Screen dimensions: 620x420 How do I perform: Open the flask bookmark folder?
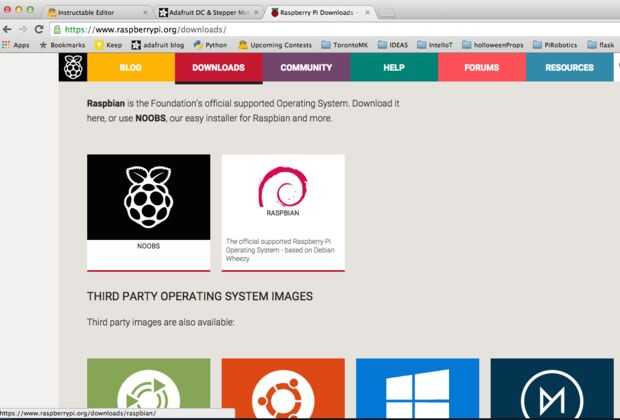601,45
